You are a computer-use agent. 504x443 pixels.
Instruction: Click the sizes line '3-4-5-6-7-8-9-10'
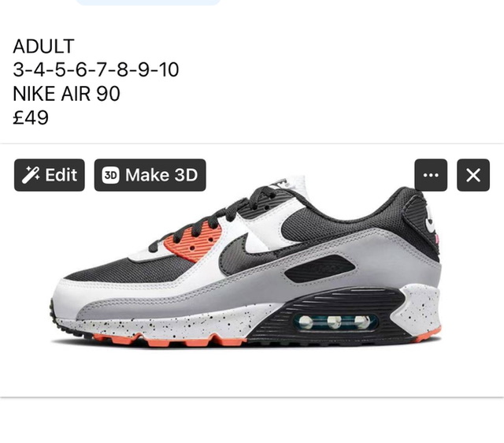(96, 69)
